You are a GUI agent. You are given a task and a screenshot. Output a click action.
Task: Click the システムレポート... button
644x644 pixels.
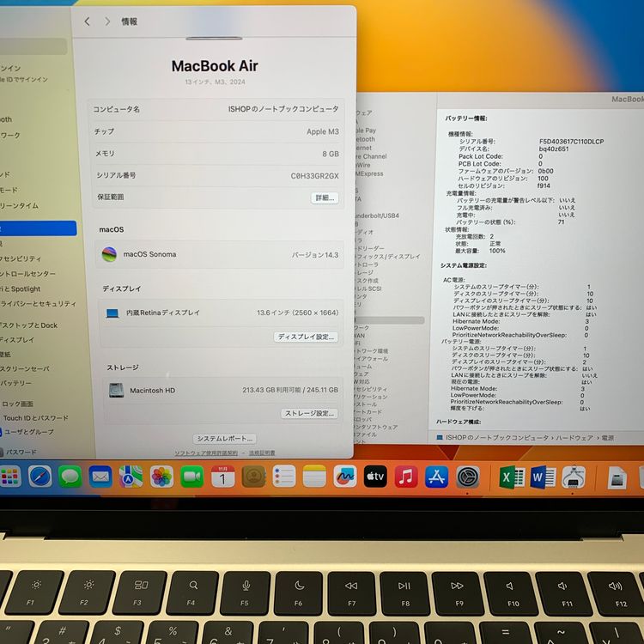coord(225,439)
